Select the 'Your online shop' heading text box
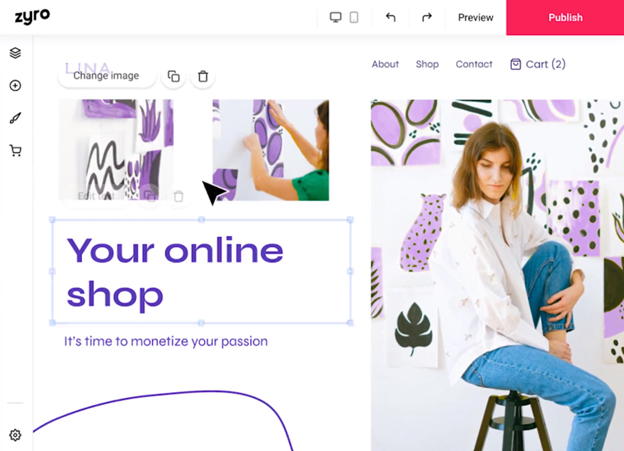624x451 pixels. pyautogui.click(x=201, y=271)
